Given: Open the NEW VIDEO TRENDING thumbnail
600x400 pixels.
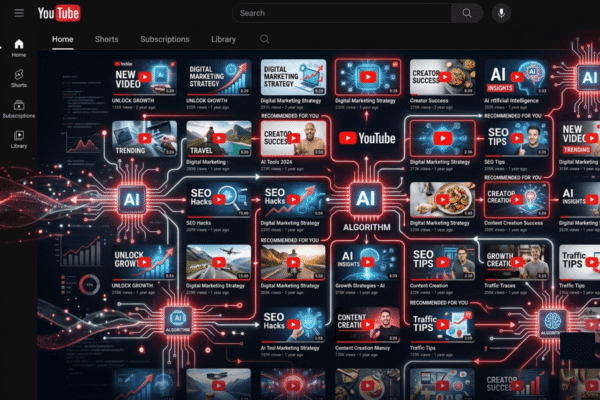Looking at the screenshot, I should [579, 139].
